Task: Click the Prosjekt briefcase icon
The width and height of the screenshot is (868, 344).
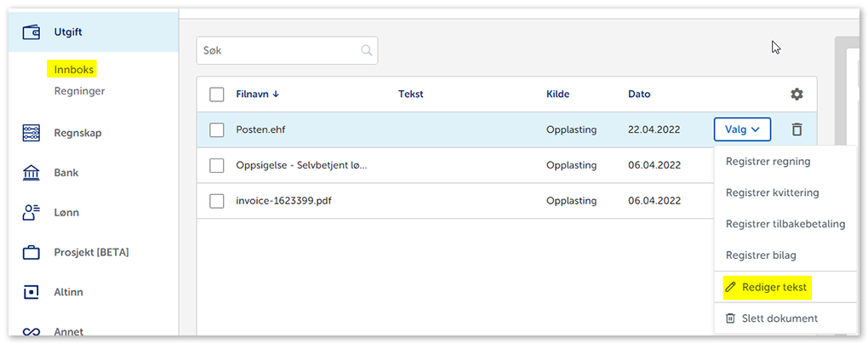Action: [x=31, y=253]
